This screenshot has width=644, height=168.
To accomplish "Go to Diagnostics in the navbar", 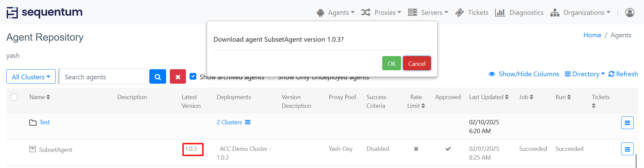I will coord(519,12).
